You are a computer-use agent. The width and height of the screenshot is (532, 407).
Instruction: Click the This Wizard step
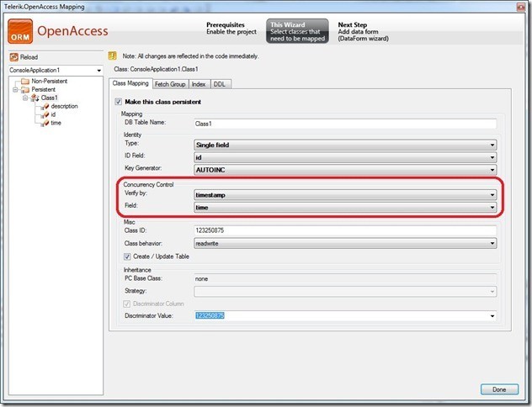[x=297, y=31]
